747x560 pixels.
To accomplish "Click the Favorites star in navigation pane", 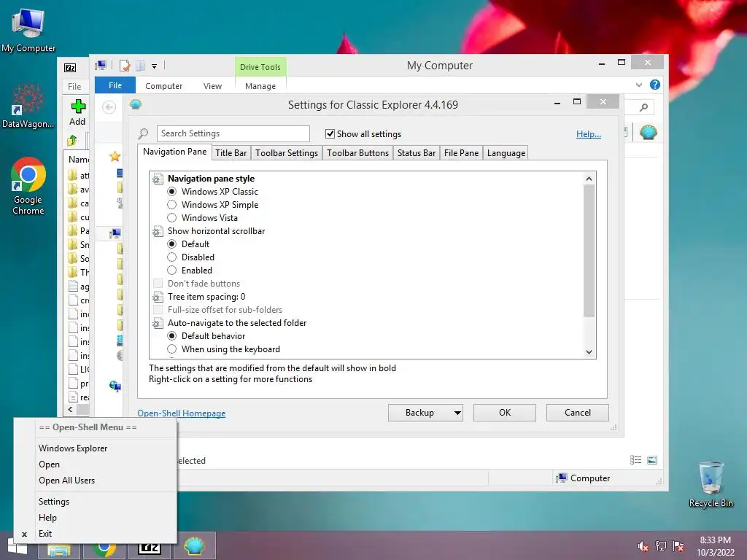I will 115,156.
